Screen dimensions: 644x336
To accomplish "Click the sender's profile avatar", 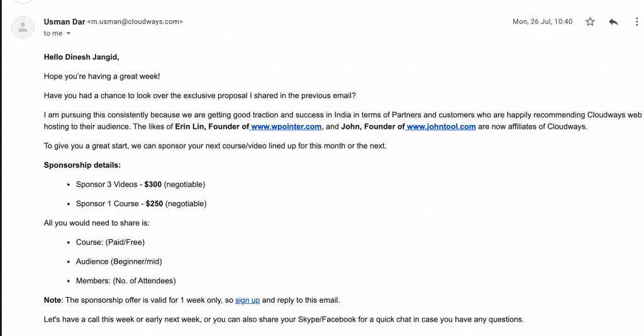I will (x=23, y=27).
